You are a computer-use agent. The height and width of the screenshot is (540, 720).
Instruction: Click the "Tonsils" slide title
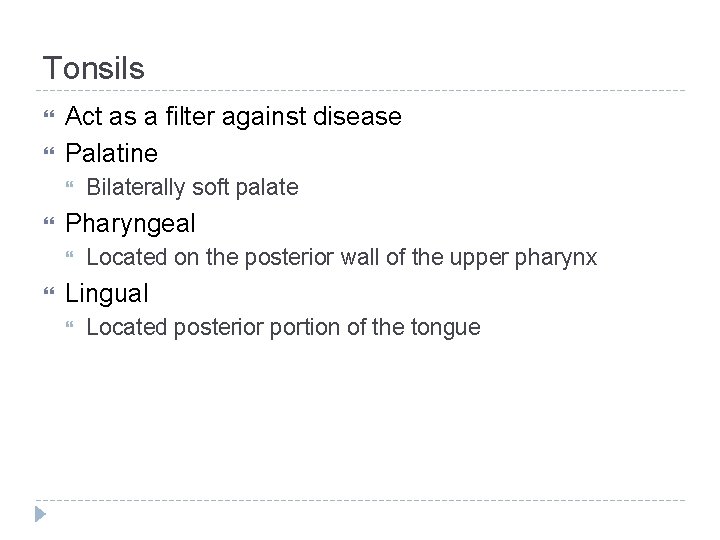pyautogui.click(x=93, y=69)
